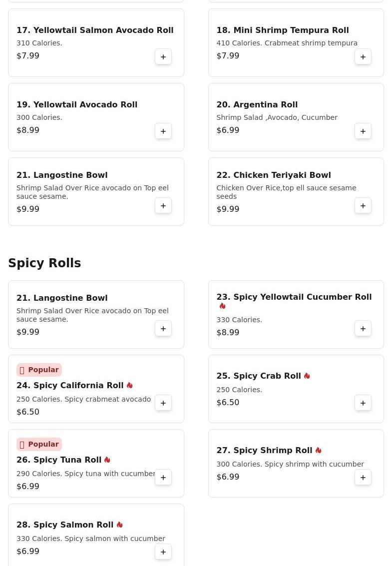This screenshot has height=566, width=392.
Task: Add Yellowtail Salmon Avocado Roll to cart
Action: pos(163,57)
